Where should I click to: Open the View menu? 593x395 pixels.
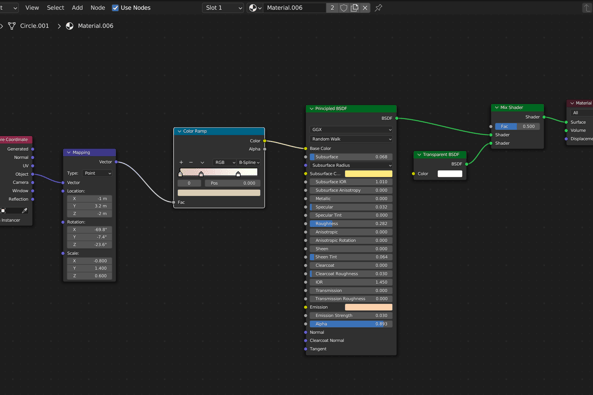tap(32, 8)
